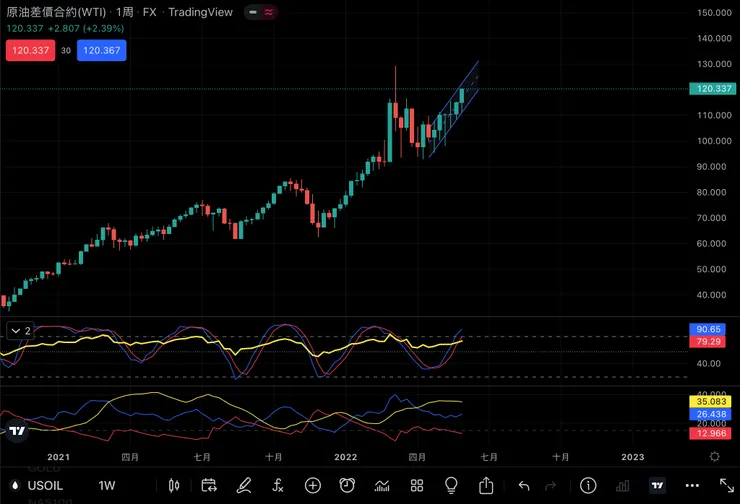Click the 2023 label on time axis
The height and width of the screenshot is (504, 740).
[632, 457]
